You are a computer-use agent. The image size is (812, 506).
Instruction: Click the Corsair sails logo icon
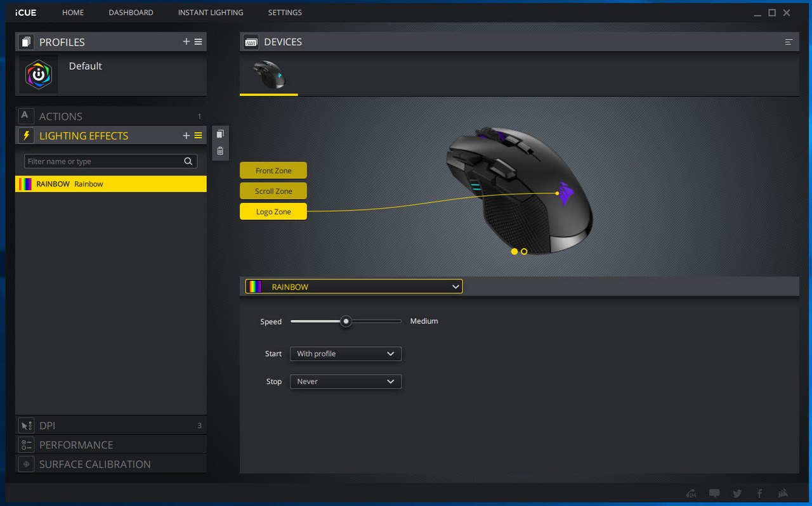tap(783, 493)
